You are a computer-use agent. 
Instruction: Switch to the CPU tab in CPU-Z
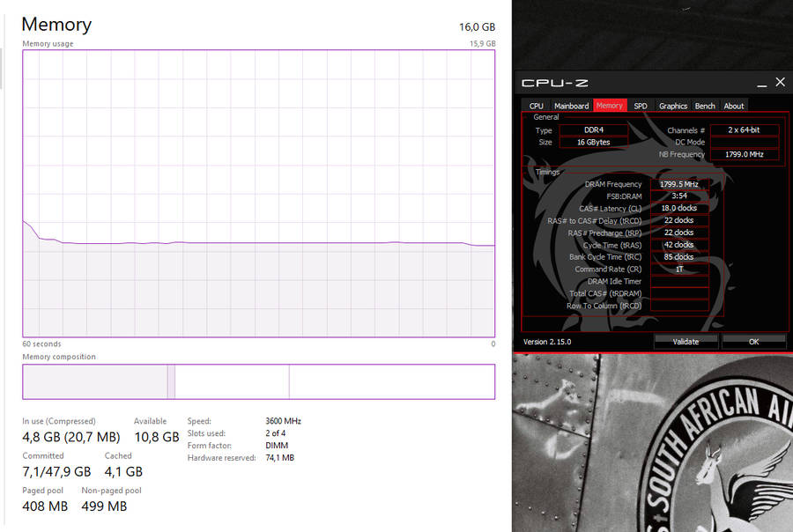click(x=536, y=106)
